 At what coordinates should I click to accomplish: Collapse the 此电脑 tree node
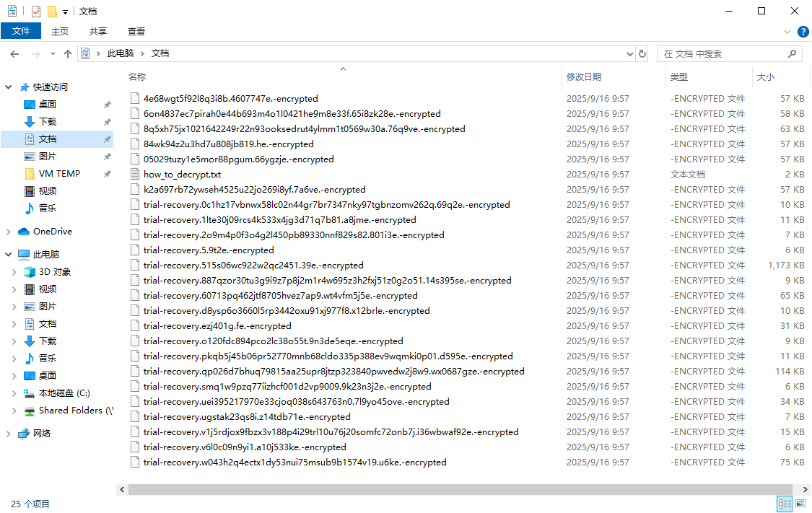coord(9,255)
